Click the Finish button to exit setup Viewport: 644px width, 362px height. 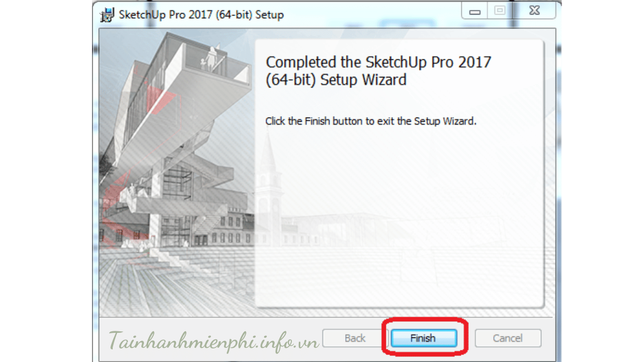click(424, 338)
